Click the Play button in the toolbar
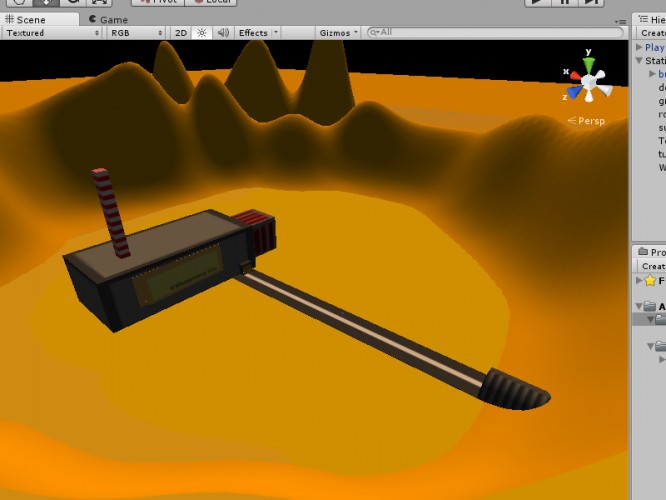 [x=537, y=3]
